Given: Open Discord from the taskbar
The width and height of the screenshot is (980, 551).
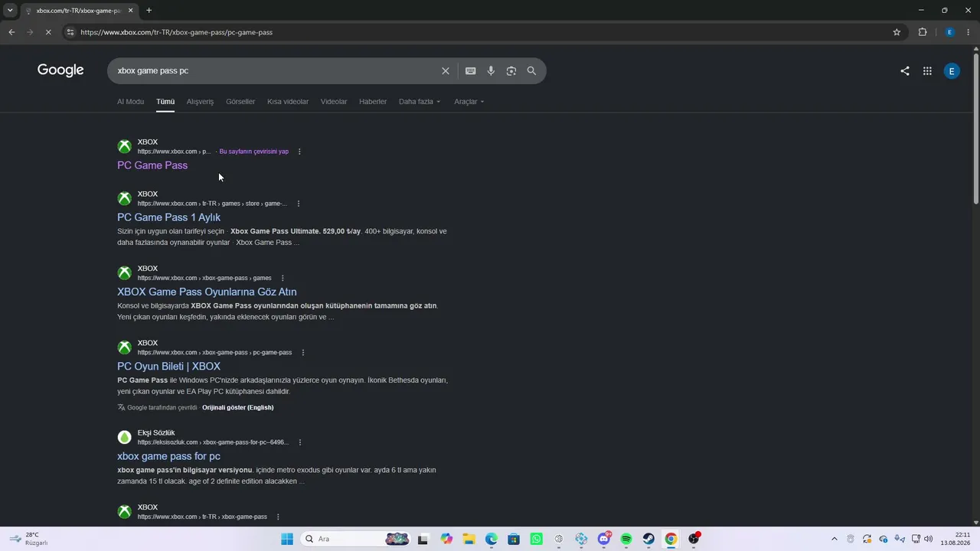Looking at the screenshot, I should tap(604, 539).
